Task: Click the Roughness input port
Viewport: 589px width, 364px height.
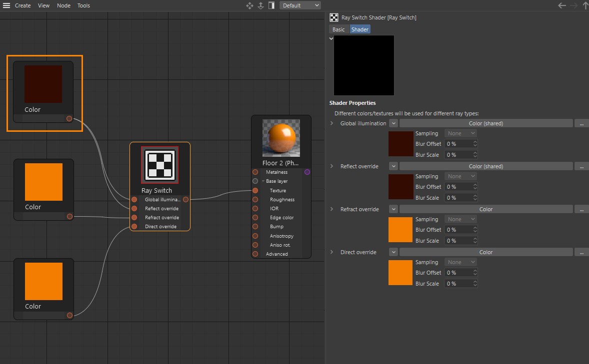Action: (255, 200)
